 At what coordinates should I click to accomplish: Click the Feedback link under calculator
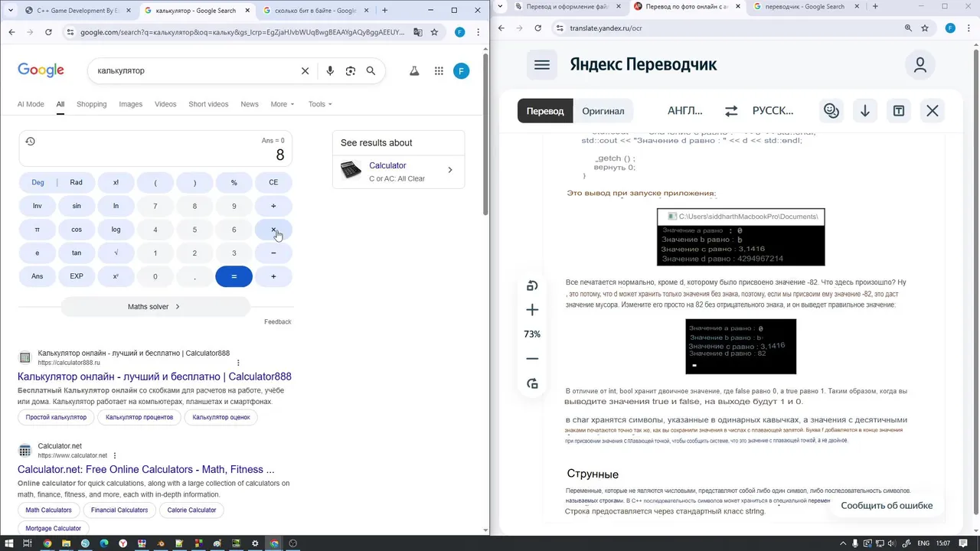tap(278, 322)
